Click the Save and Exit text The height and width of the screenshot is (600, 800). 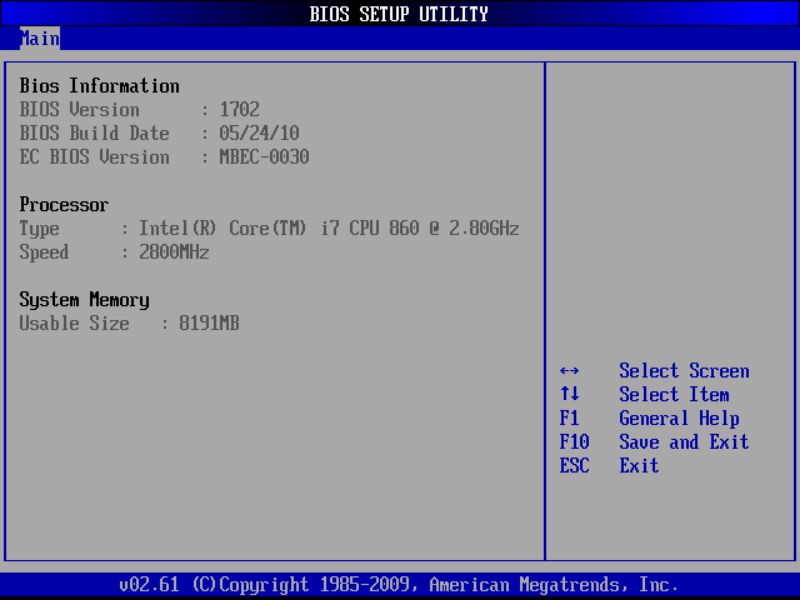(684, 442)
